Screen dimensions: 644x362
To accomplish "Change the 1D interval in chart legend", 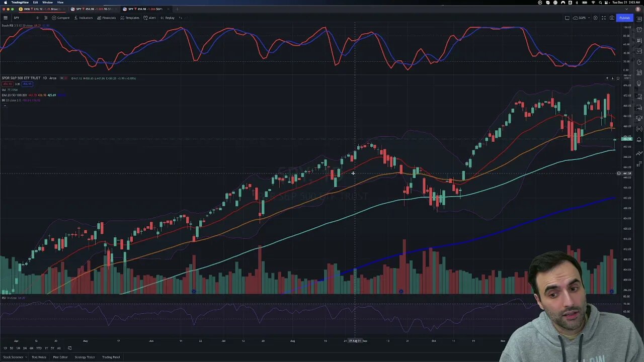I will pos(45,78).
